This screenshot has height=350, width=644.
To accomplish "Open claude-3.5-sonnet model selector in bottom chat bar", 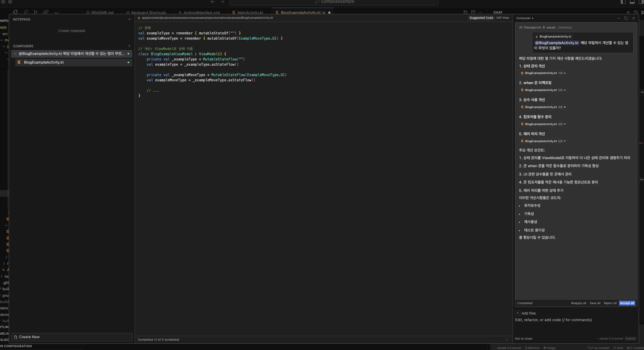I will tap(507, 348).
